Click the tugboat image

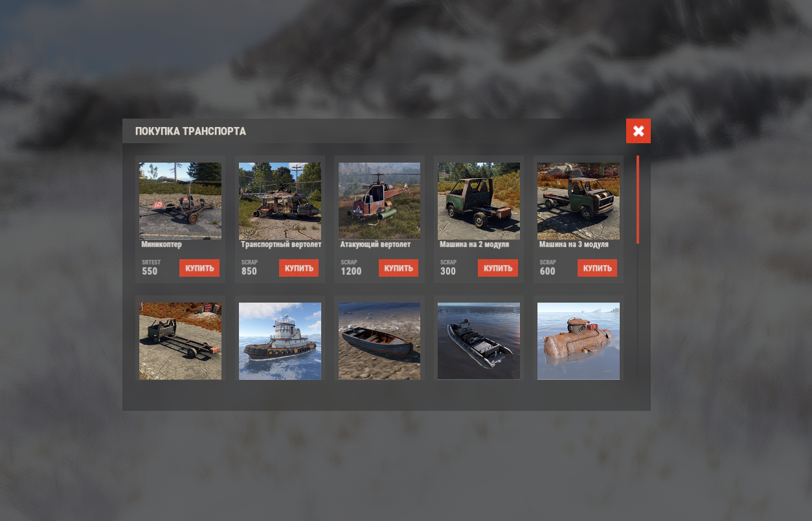tap(280, 341)
